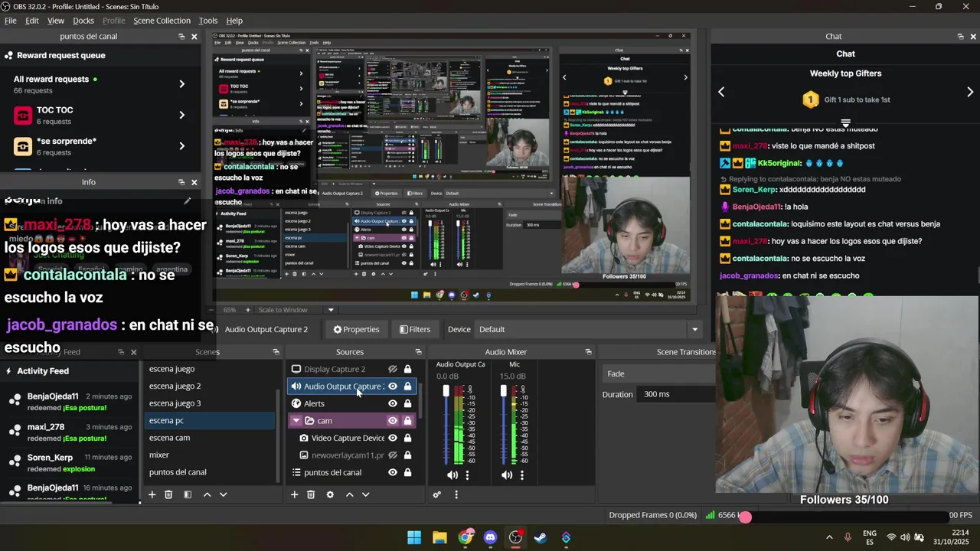The image size is (980, 551).
Task: Add a source using the Sources plus icon
Action: [x=294, y=494]
